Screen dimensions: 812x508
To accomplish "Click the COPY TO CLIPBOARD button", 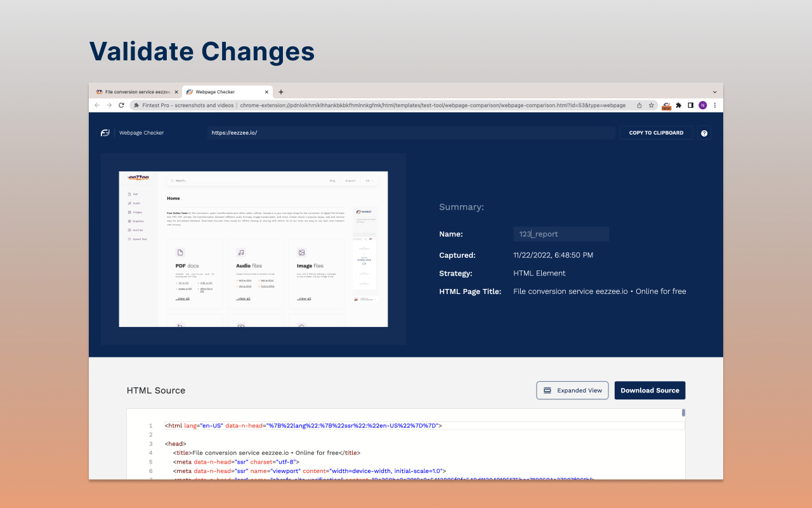I will 656,133.
